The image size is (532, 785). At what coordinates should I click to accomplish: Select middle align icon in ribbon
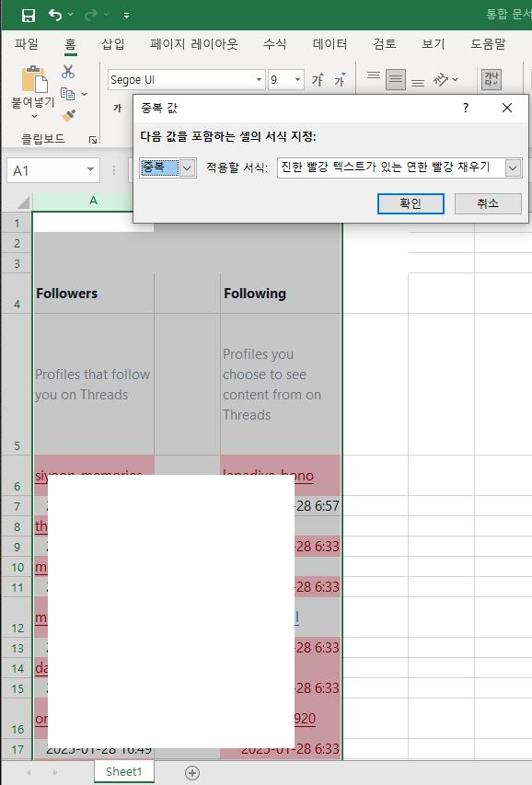(x=396, y=79)
